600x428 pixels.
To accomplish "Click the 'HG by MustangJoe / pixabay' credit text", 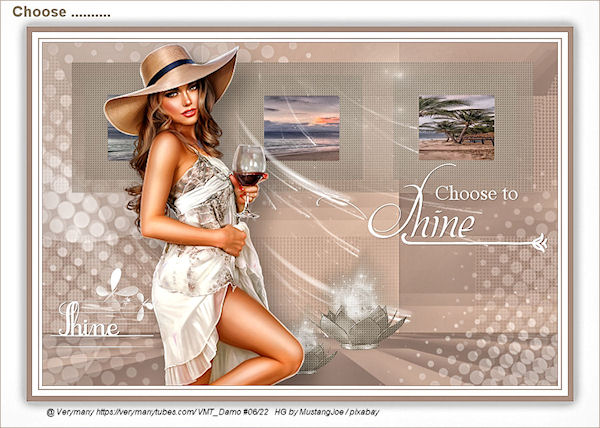I will 327,412.
